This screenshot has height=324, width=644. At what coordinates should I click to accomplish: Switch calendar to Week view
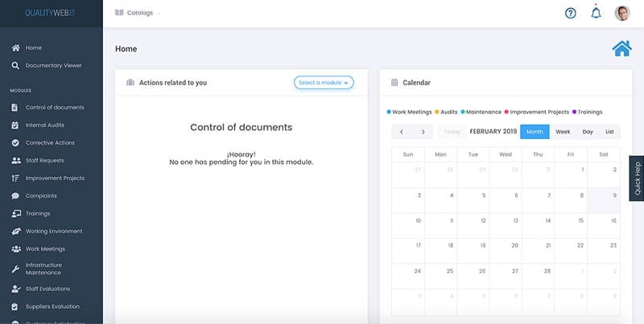[563, 132]
